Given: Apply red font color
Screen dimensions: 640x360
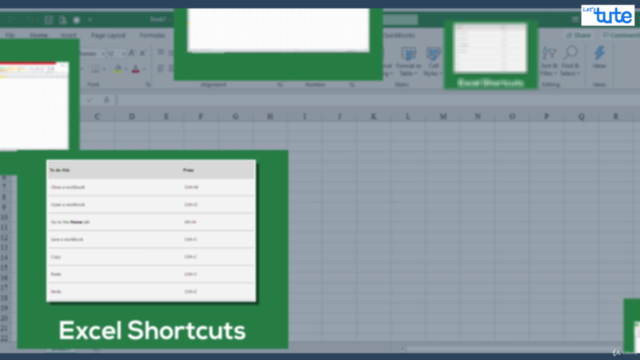Looking at the screenshot, I should point(136,69).
